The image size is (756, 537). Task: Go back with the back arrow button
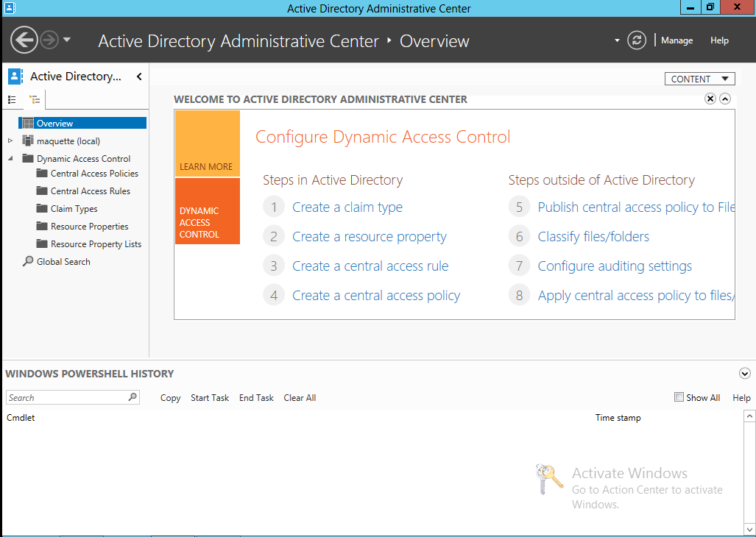pos(24,40)
